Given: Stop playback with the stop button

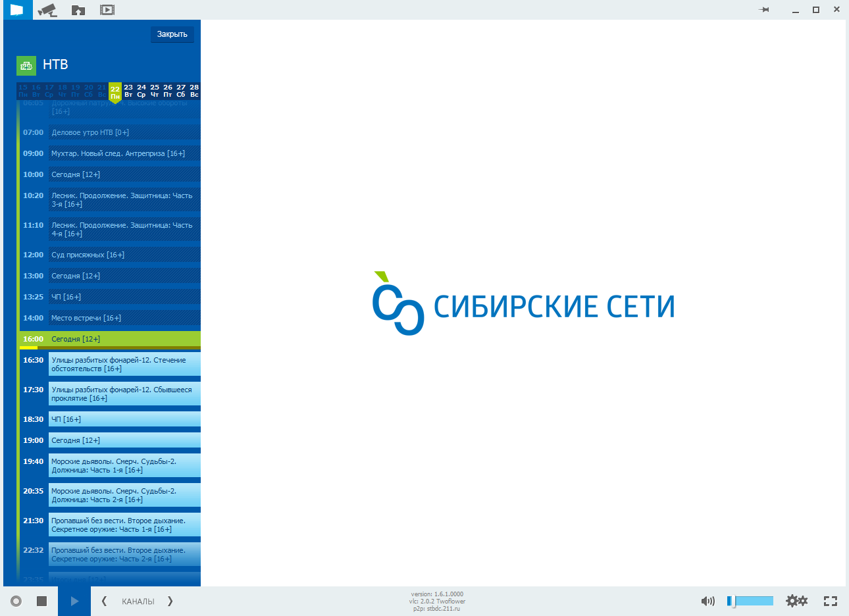Looking at the screenshot, I should 41,601.
